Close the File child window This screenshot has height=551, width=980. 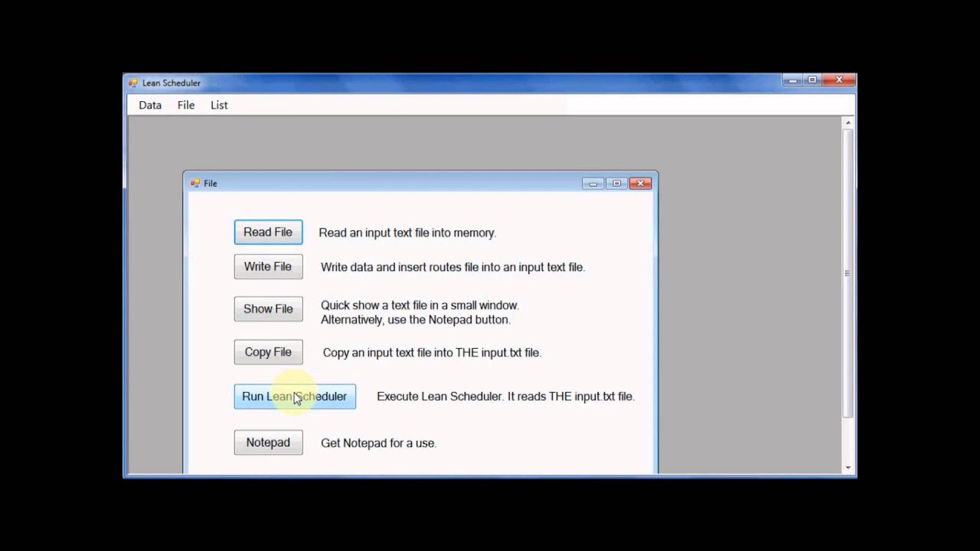pyautogui.click(x=640, y=183)
